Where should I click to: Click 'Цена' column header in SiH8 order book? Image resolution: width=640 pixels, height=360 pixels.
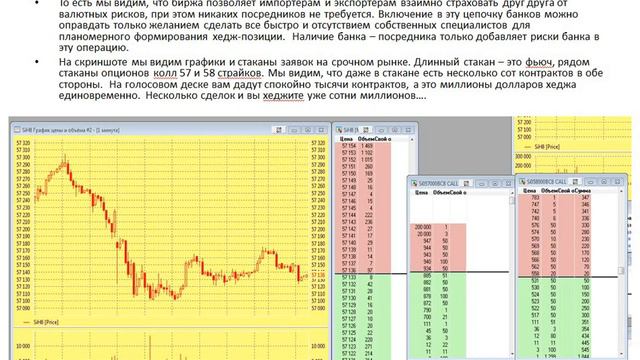[346, 139]
